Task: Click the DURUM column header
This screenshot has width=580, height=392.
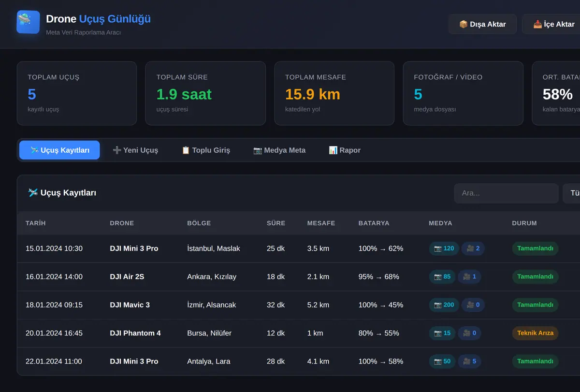Action: (x=524, y=223)
